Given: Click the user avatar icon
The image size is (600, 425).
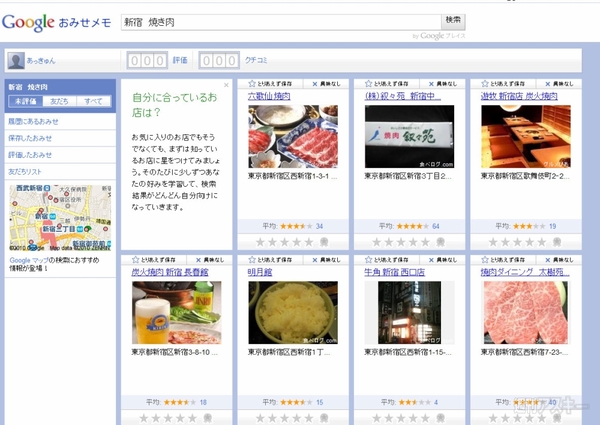Looking at the screenshot, I should [16, 60].
